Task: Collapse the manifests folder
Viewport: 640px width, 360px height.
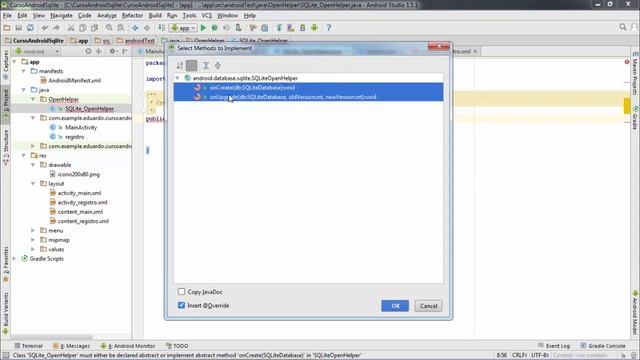Action: click(x=24, y=71)
